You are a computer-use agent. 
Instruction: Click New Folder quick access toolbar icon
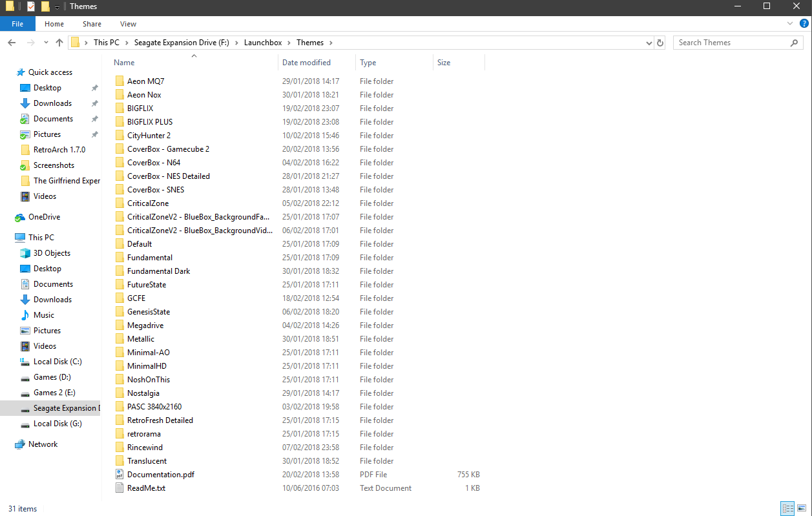tap(45, 6)
